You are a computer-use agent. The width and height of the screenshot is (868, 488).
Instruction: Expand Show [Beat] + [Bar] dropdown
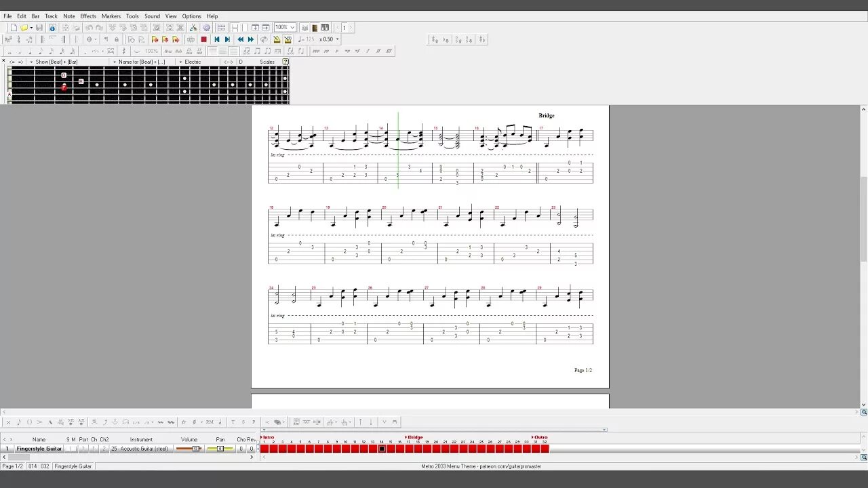tap(54, 62)
